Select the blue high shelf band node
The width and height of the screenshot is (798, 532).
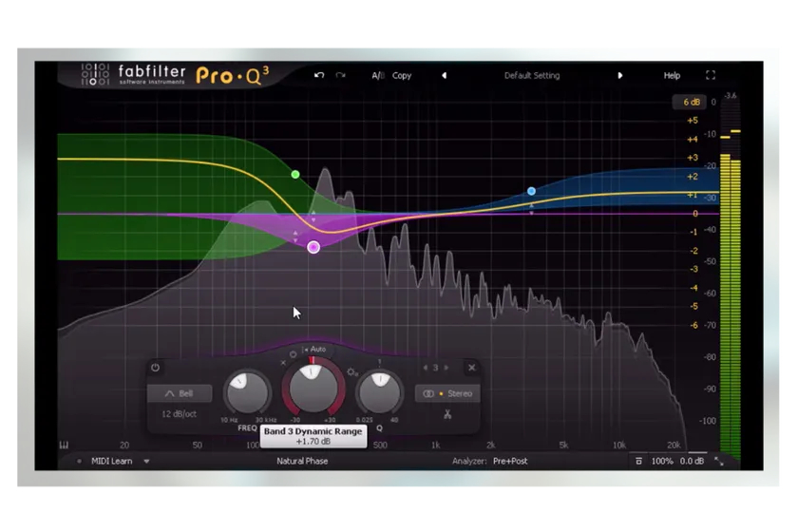point(531,191)
